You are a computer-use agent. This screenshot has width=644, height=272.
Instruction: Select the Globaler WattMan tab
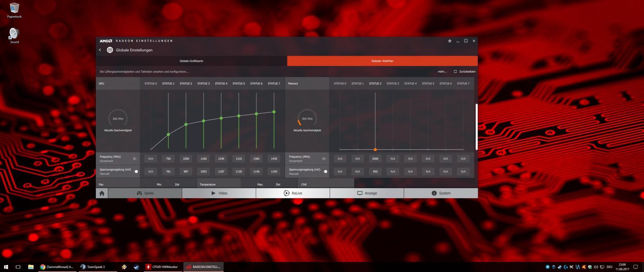point(382,61)
